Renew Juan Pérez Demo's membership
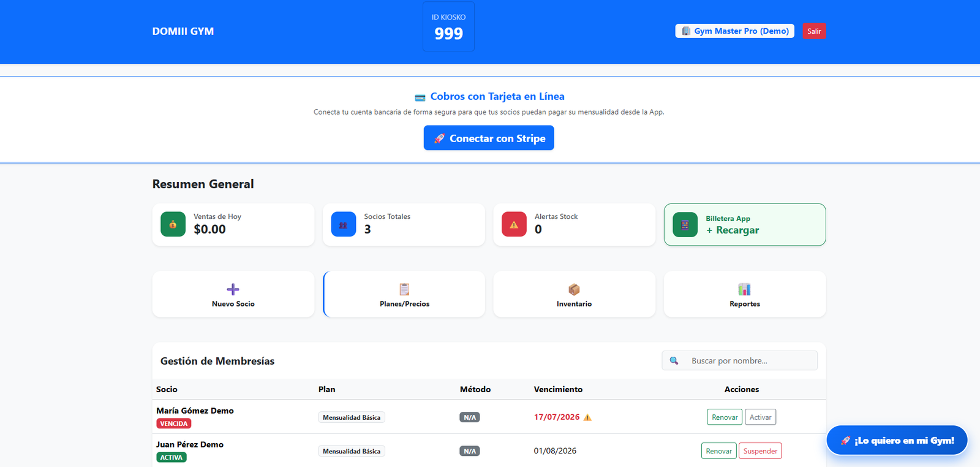980x467 pixels. coord(718,451)
